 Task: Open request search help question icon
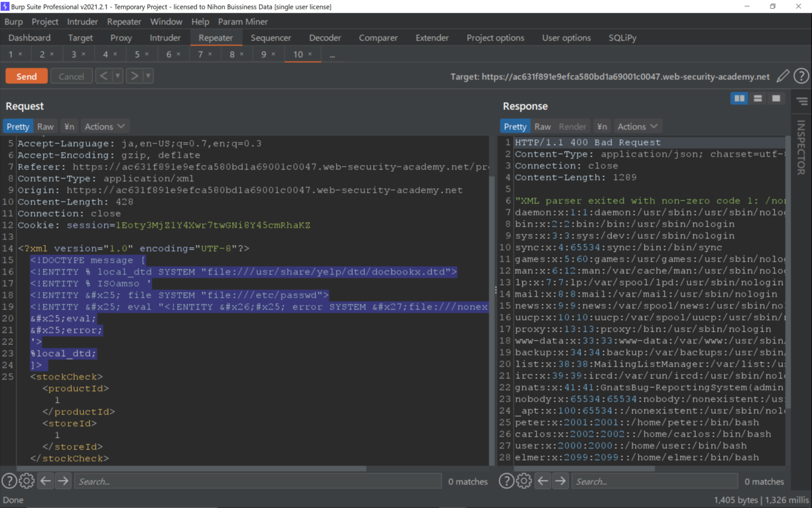pyautogui.click(x=9, y=481)
